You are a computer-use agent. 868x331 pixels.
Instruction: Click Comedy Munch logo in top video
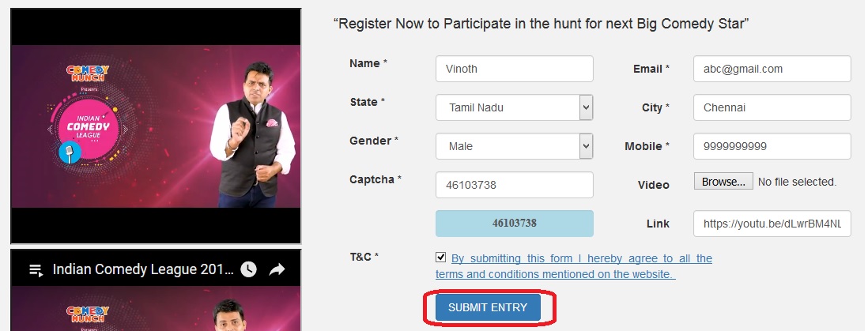click(88, 73)
